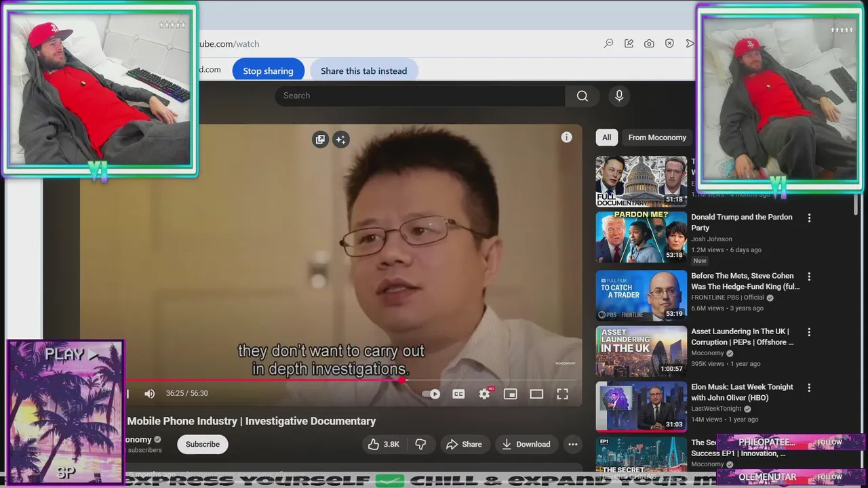Click the FOLLOW button next to PHILOPATEE
868x488 pixels.
point(829,442)
